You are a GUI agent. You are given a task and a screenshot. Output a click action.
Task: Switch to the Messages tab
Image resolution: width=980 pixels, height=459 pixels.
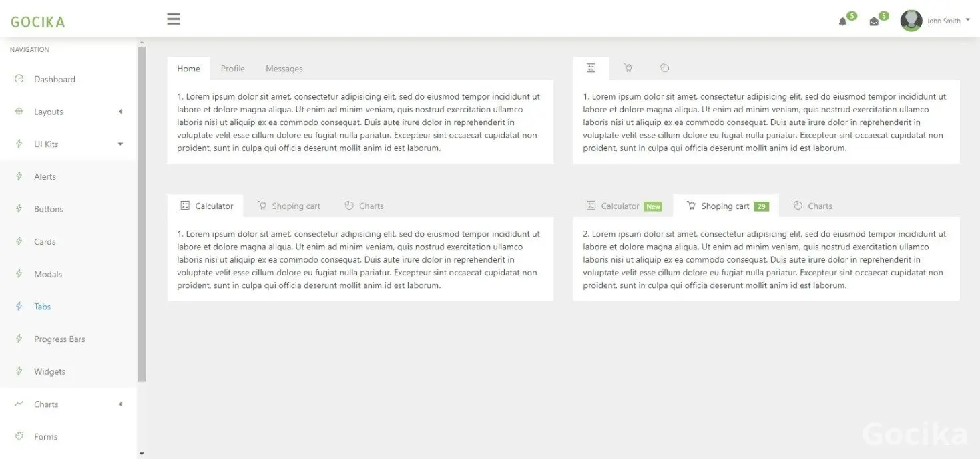point(284,69)
